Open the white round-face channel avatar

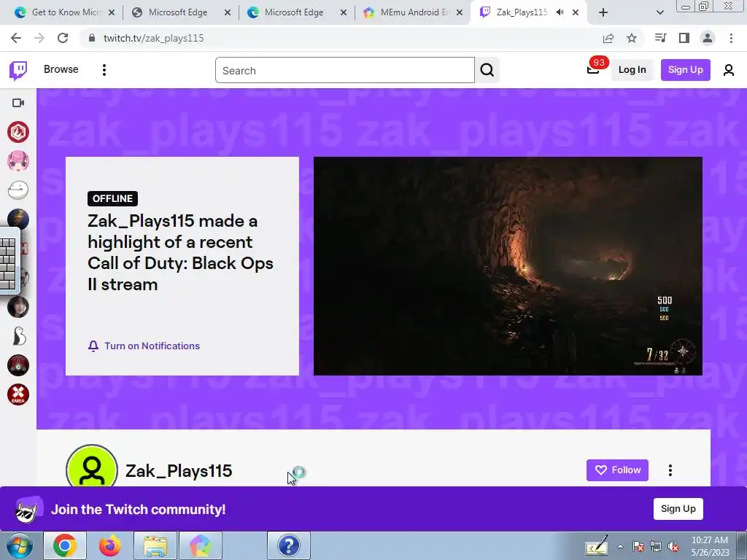[18, 190]
